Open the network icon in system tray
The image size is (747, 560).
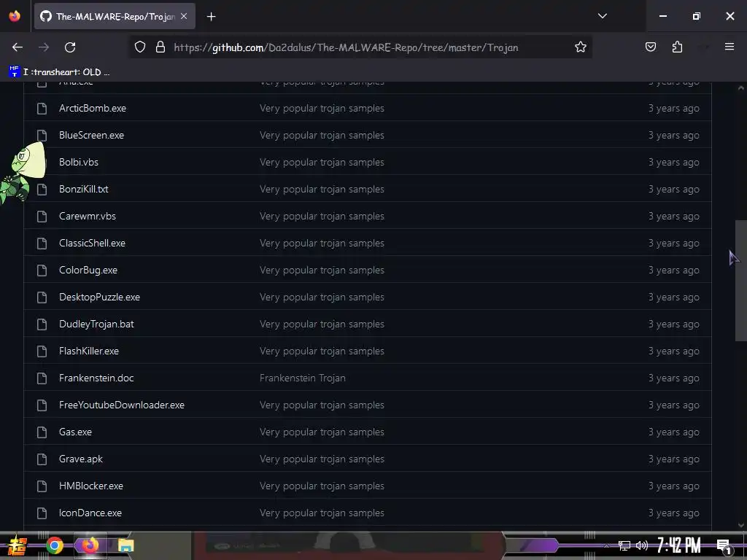coord(624,545)
